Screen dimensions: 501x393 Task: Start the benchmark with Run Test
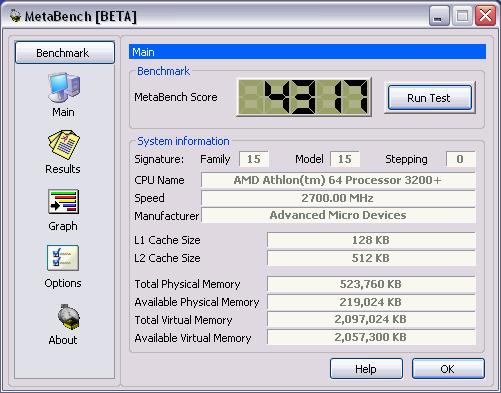pyautogui.click(x=430, y=98)
